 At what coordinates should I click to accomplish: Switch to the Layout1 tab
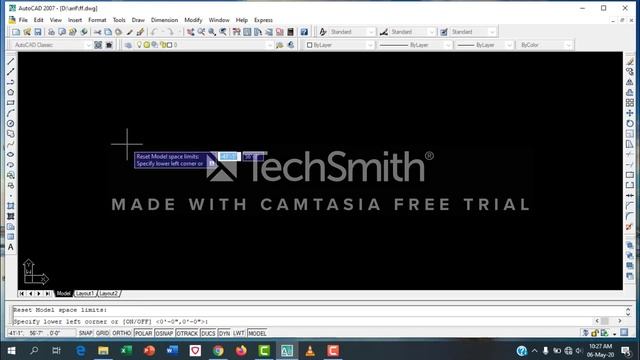pyautogui.click(x=85, y=293)
